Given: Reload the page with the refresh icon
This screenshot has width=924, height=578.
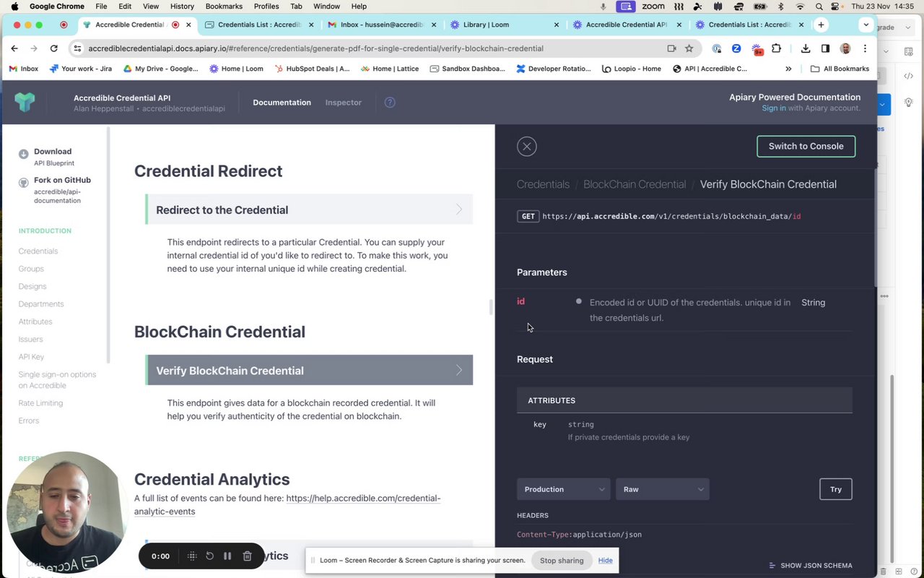Looking at the screenshot, I should pyautogui.click(x=53, y=48).
